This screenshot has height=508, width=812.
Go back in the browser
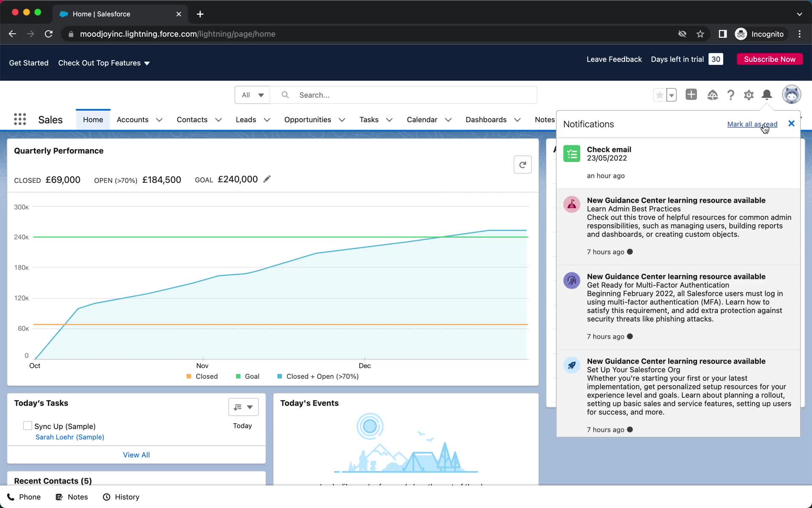pos(12,34)
